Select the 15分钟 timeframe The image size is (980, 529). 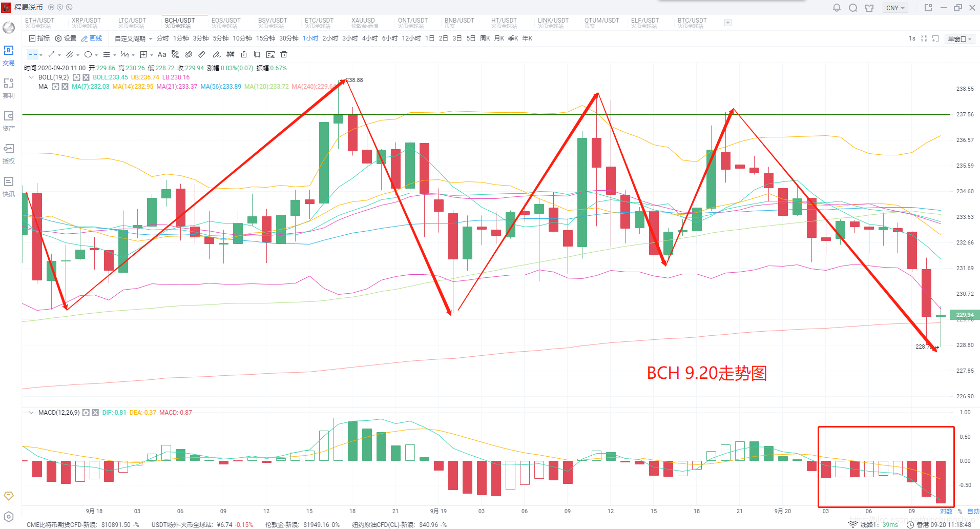pos(266,38)
